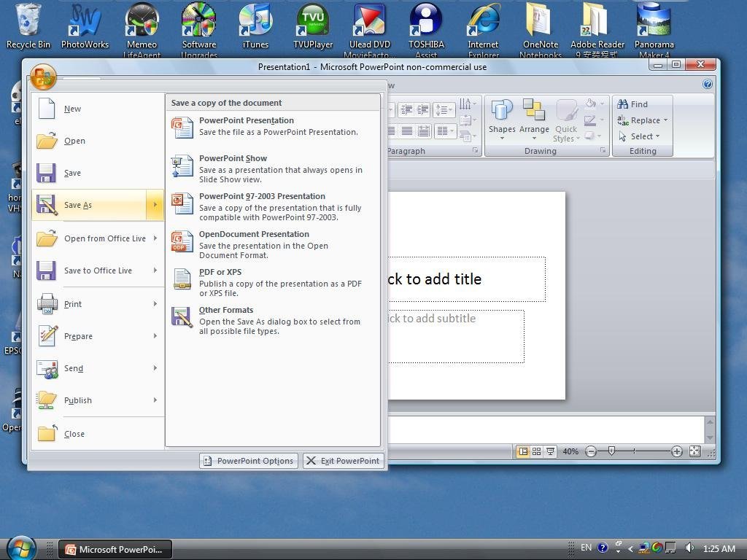Image resolution: width=747 pixels, height=560 pixels.
Task: Start Slide Show view from status bar
Action: (x=550, y=451)
